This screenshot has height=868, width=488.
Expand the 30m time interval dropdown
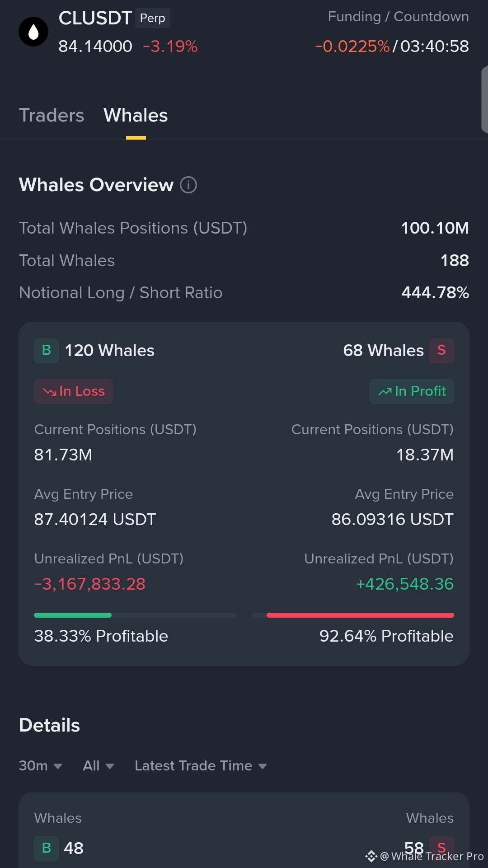[x=40, y=766]
